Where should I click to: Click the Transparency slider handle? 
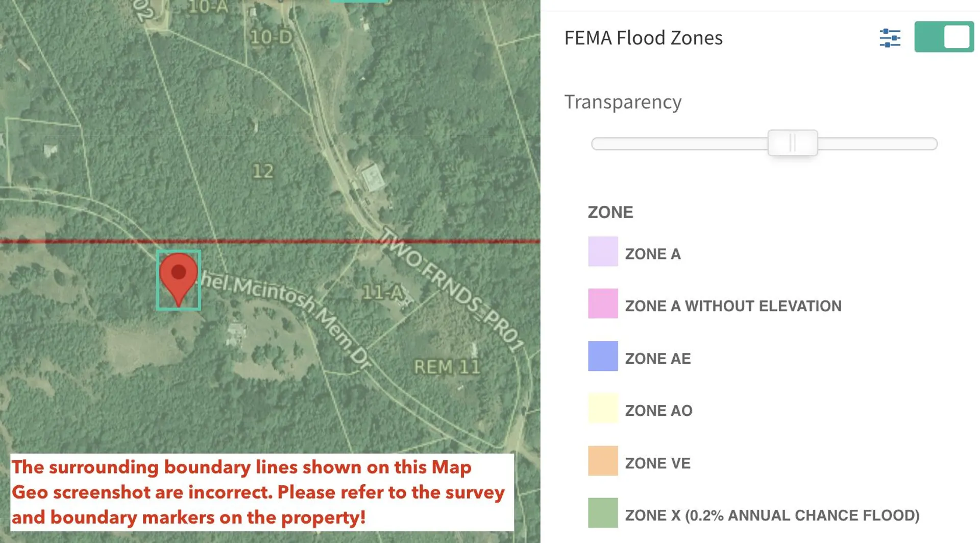click(792, 143)
